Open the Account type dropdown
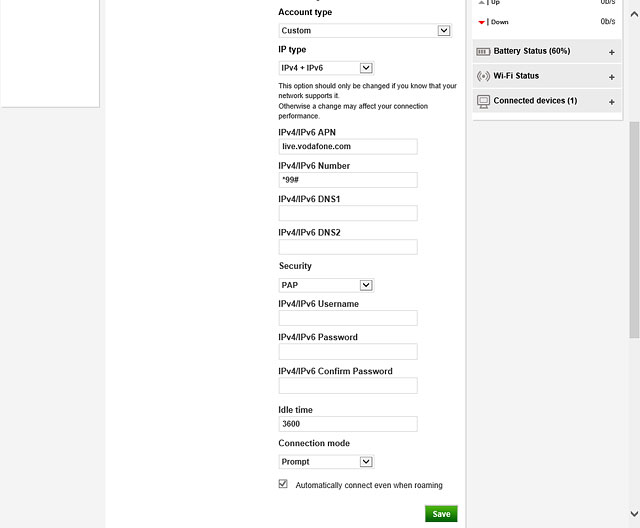The image size is (640, 528). point(365,31)
